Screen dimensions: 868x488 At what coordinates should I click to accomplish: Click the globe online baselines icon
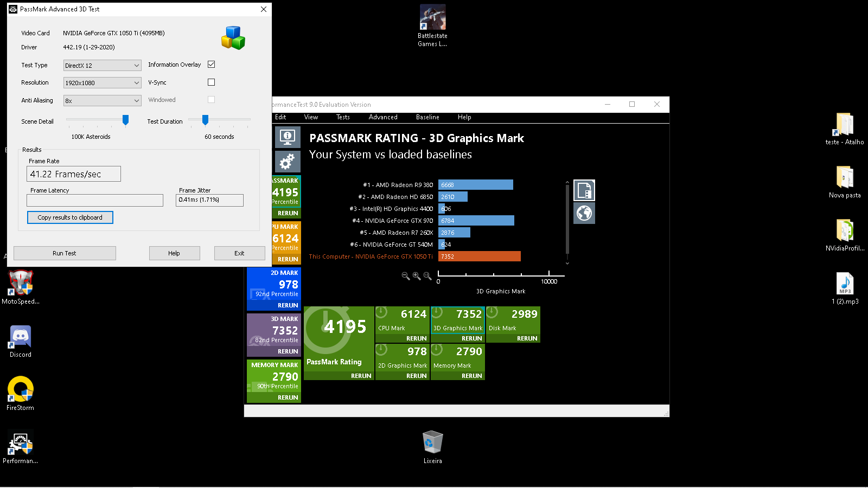pyautogui.click(x=584, y=213)
